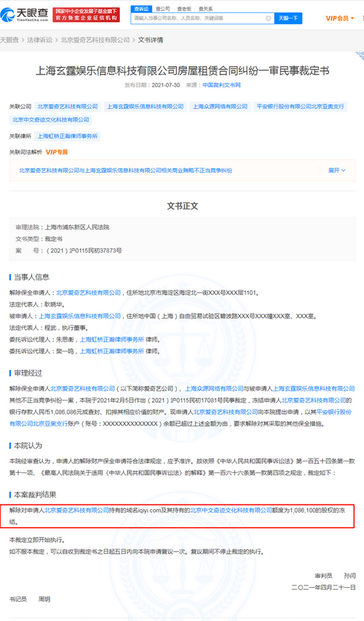Open 上海众源网络有限公司 link in 审理经过

coord(214,389)
